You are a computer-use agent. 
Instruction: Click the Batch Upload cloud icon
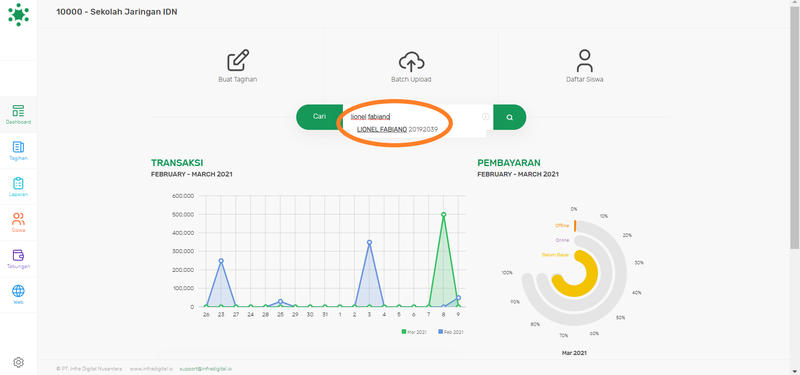(411, 61)
